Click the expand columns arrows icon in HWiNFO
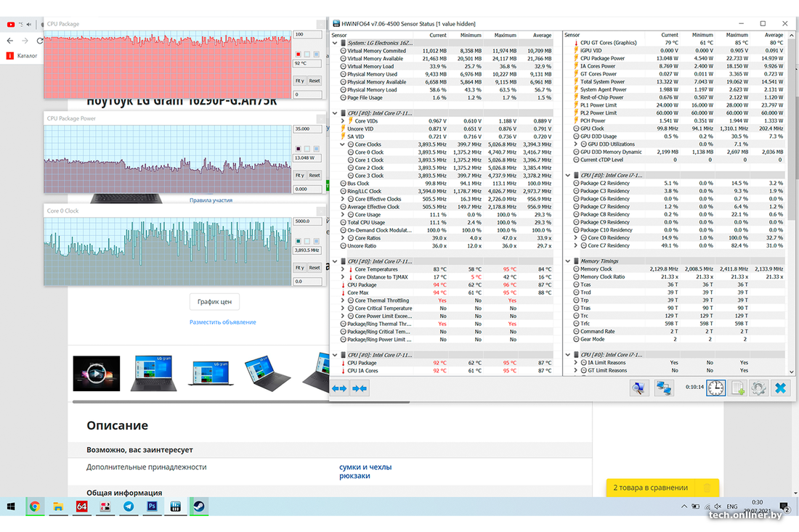 point(339,388)
